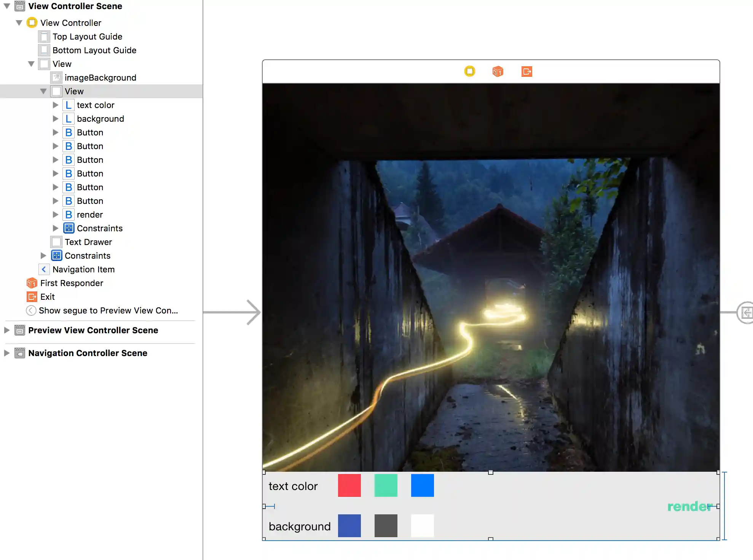Select the imageBackground image view icon
The width and height of the screenshot is (753, 560).
pyautogui.click(x=56, y=77)
